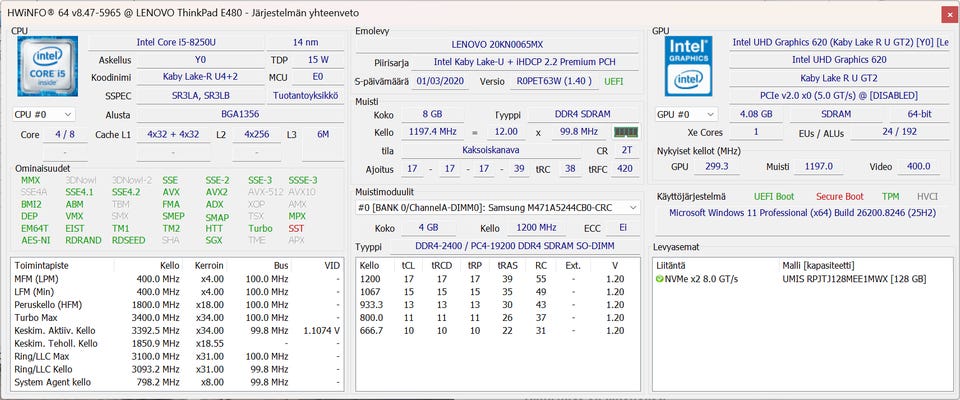Click the R0PET63W (1.40) version field

(x=553, y=81)
